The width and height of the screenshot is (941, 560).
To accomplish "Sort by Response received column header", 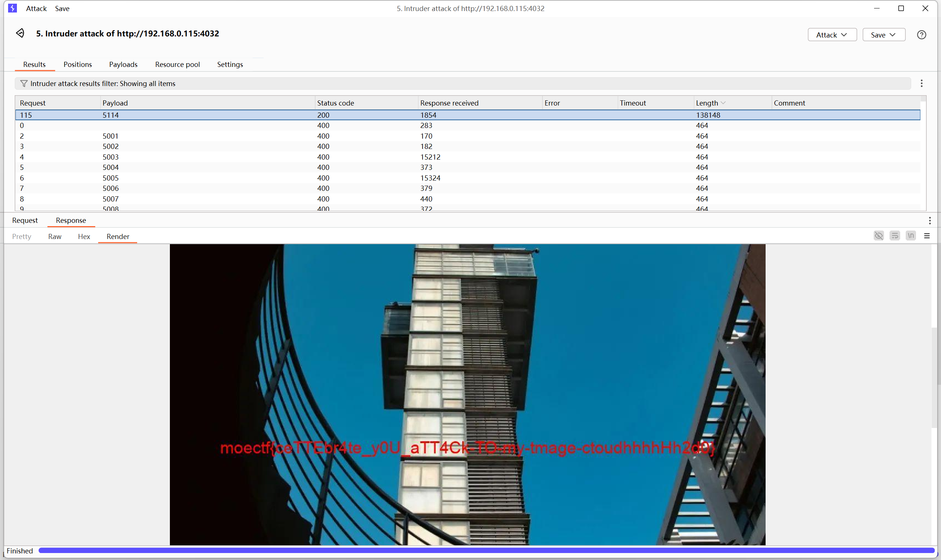I will pyautogui.click(x=480, y=103).
